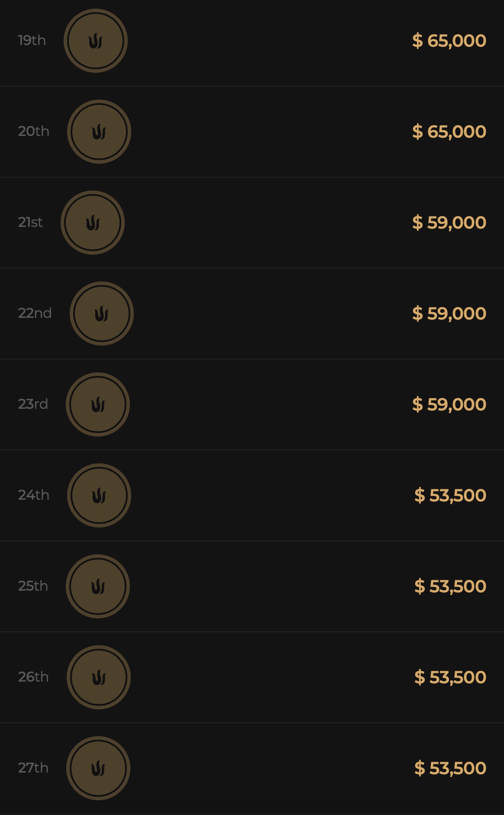Click the 20th rank label
The image size is (504, 815).
coord(34,132)
